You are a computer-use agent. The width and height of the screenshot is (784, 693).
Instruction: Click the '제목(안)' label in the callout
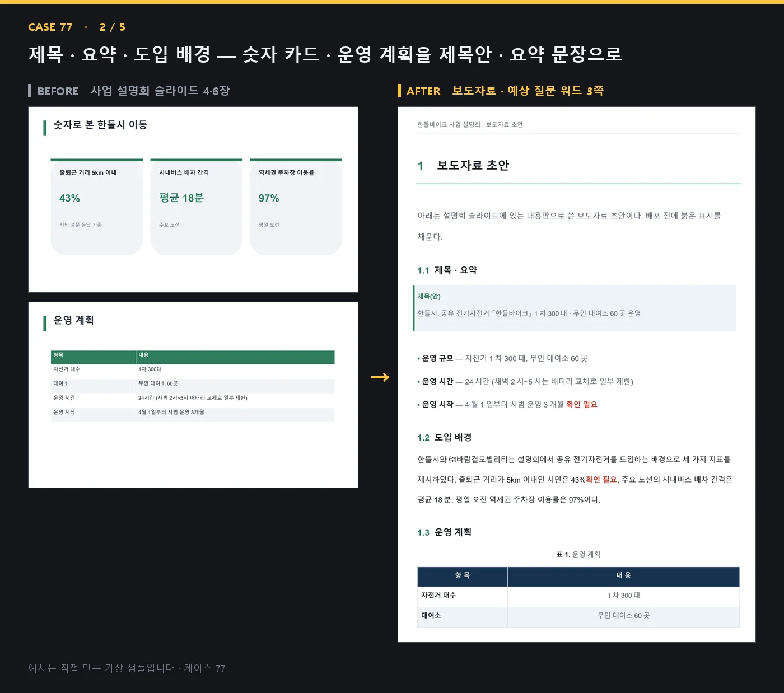point(429,297)
